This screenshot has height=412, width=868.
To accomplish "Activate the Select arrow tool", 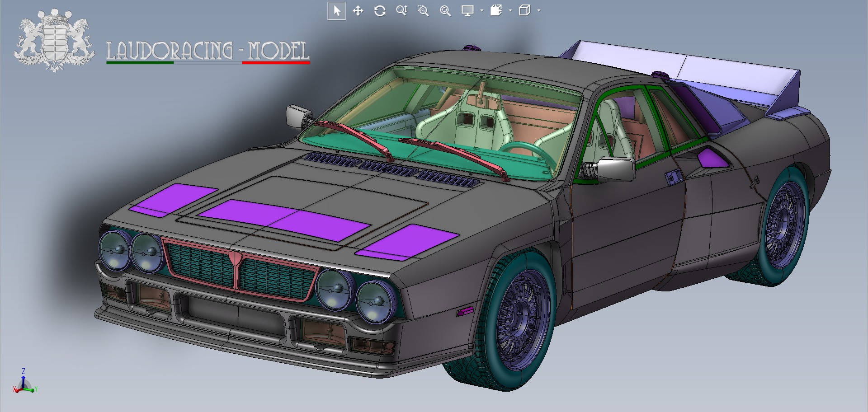I will [336, 11].
